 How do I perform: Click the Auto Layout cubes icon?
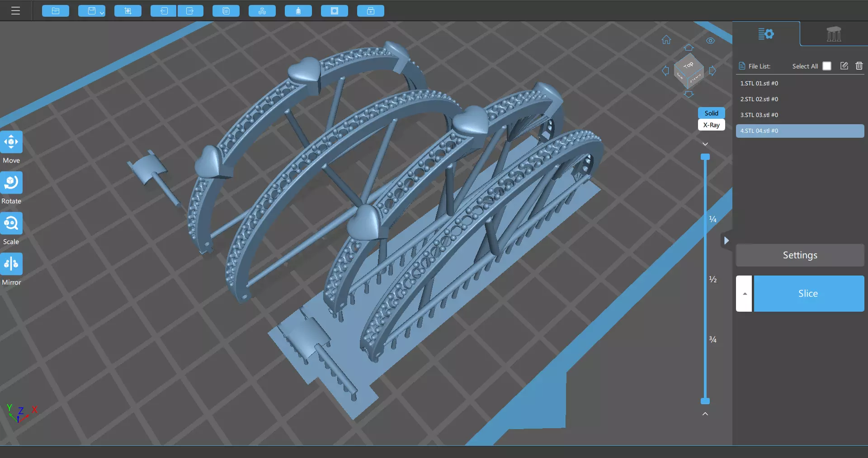click(x=262, y=11)
